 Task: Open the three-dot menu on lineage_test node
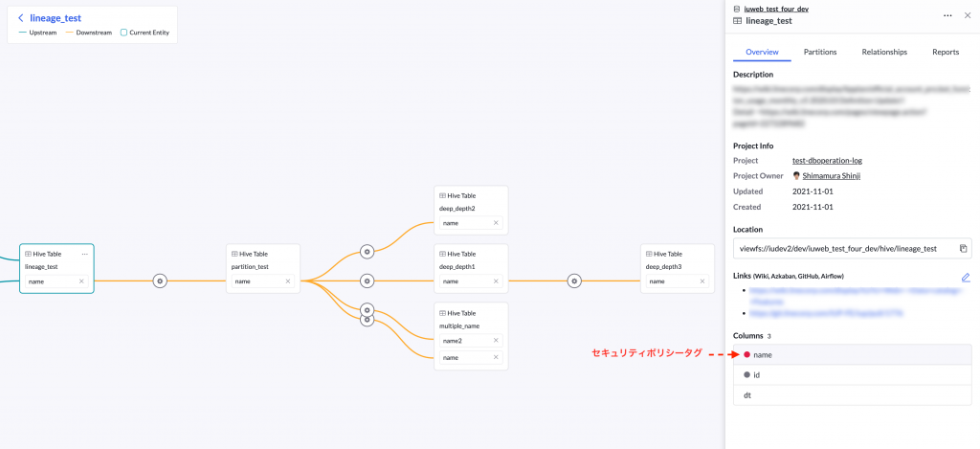point(84,254)
